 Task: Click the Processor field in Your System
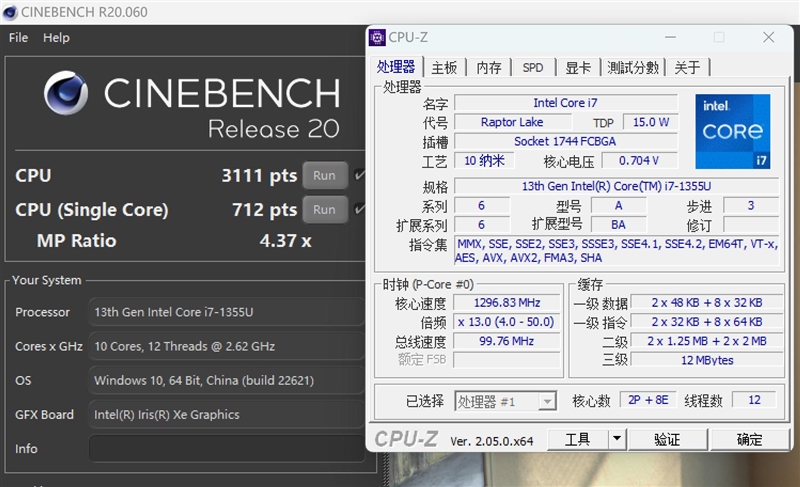point(227,312)
